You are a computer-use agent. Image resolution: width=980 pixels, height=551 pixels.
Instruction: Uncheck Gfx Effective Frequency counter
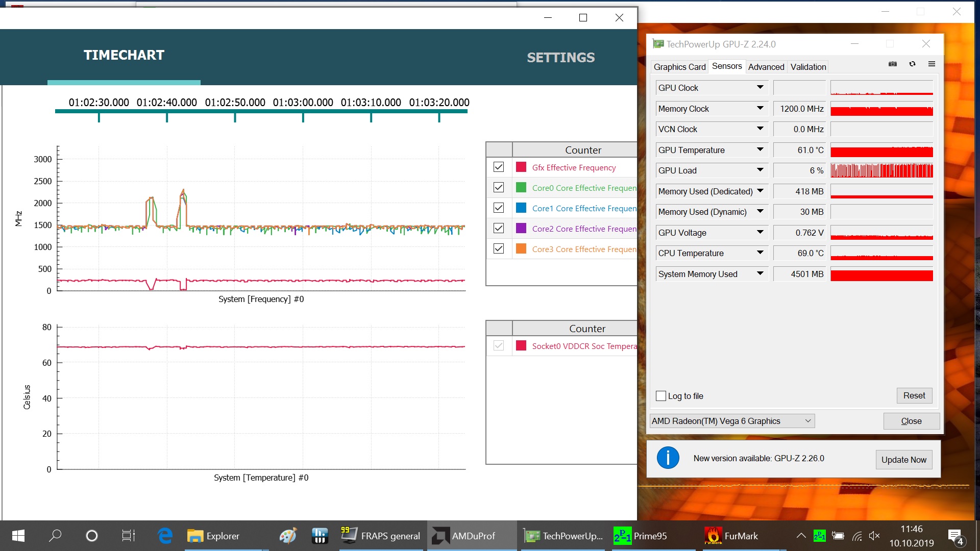499,167
